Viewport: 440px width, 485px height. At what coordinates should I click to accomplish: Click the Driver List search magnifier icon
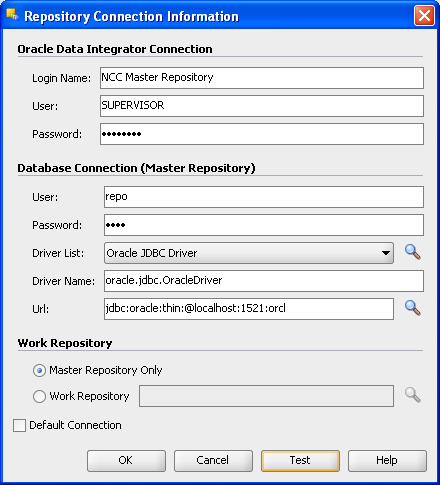click(412, 252)
